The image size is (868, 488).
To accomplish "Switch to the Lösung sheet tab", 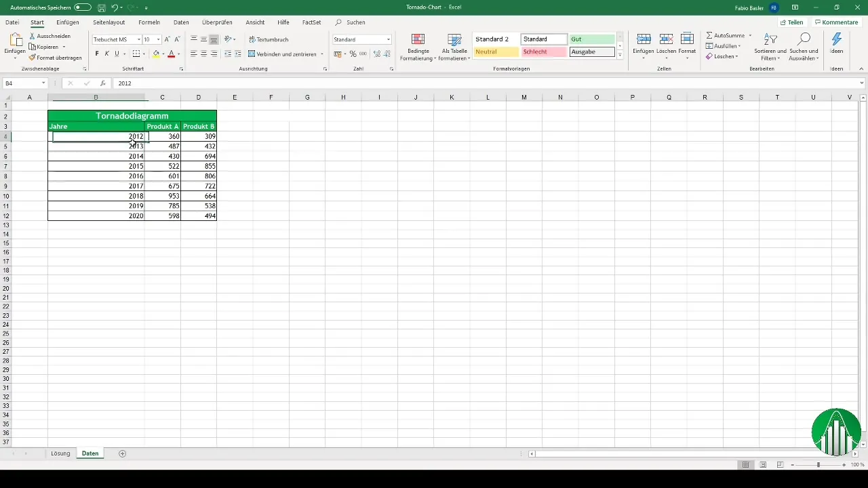I will click(60, 453).
